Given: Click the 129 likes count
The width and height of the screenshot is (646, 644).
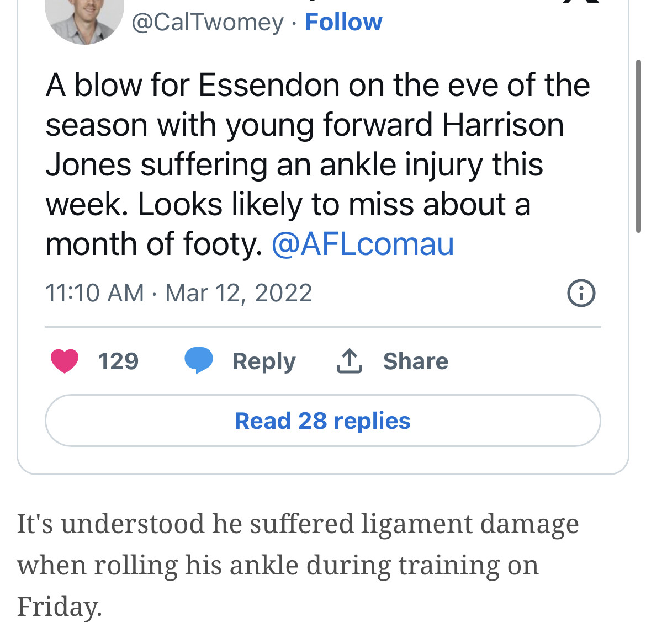Looking at the screenshot, I should (x=118, y=361).
